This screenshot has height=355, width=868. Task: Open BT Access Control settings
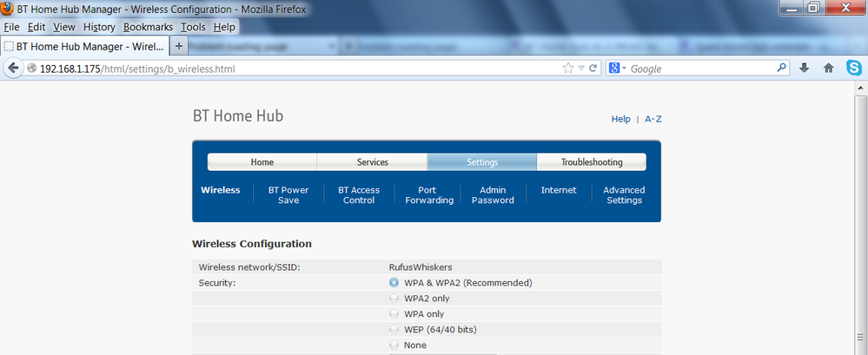(359, 195)
